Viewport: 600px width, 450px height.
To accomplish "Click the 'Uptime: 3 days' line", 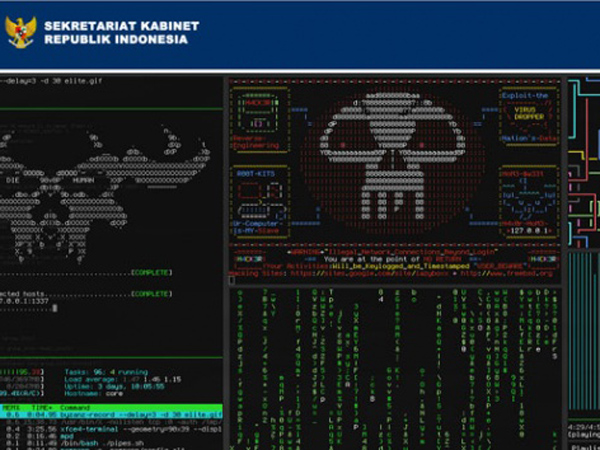I will click(x=114, y=386).
